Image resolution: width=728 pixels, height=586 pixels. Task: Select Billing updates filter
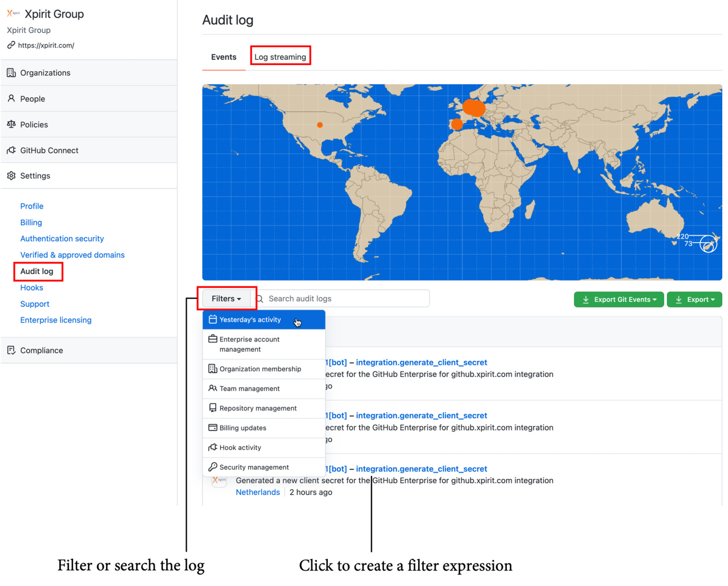tap(264, 428)
